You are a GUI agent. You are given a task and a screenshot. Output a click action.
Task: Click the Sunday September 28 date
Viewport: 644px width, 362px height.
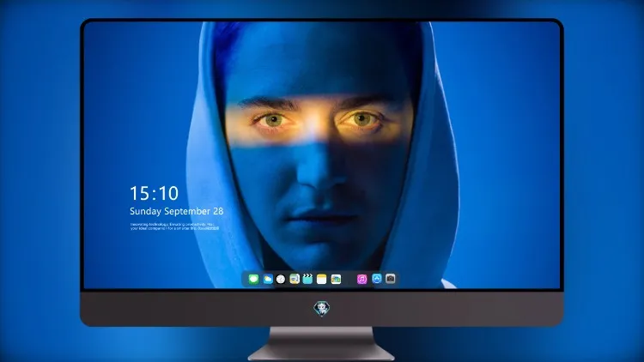[x=177, y=211]
